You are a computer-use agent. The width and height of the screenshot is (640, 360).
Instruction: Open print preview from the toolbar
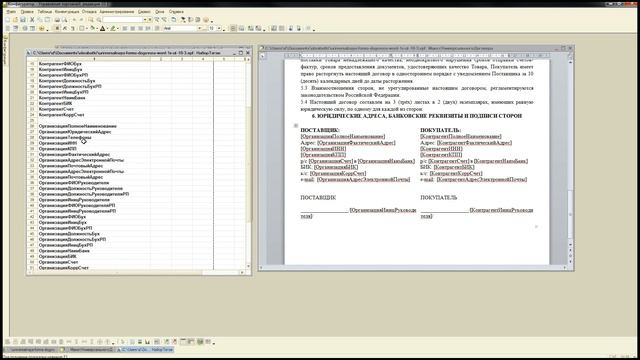coord(64,20)
